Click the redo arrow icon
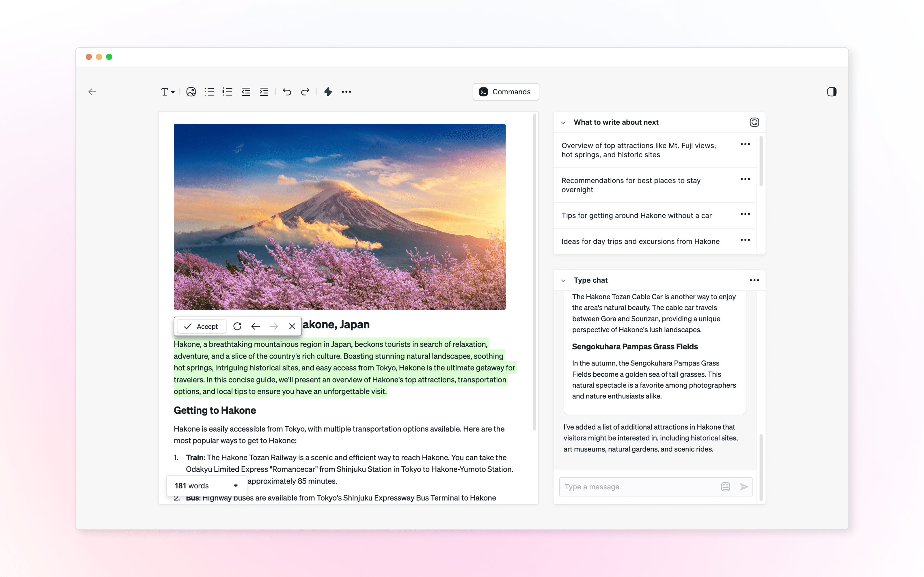Image resolution: width=924 pixels, height=577 pixels. (305, 91)
